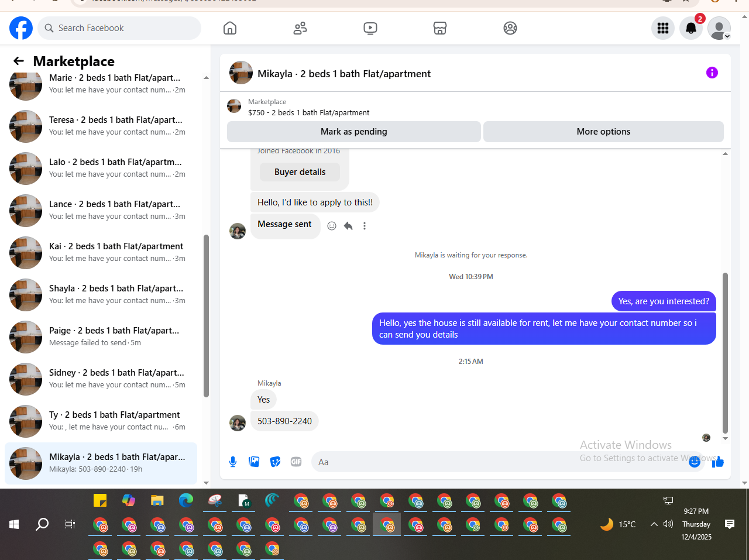Send a thumbs up like

[718, 462]
